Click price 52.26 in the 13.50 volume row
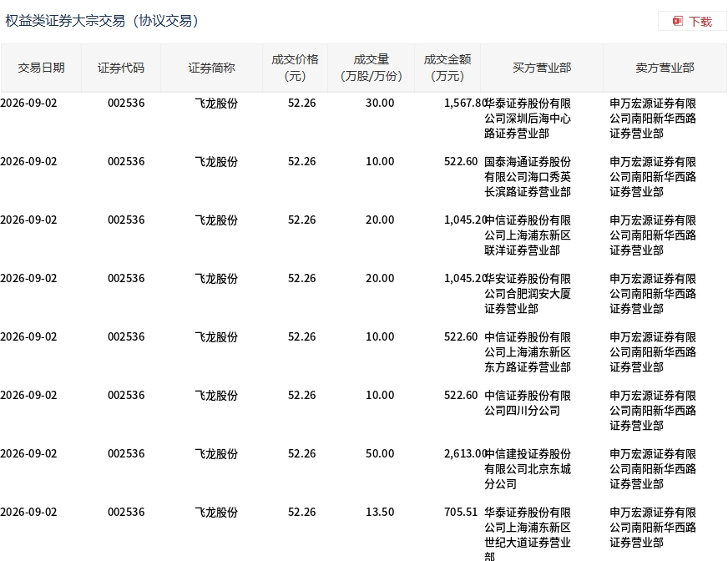This screenshot has height=561, width=728. (301, 513)
